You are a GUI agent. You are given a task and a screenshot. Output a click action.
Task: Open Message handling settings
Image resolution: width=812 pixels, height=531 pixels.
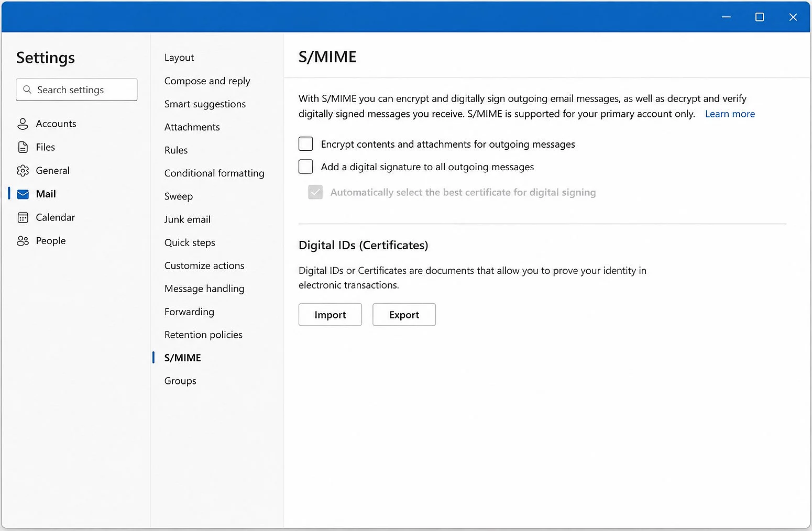204,289
